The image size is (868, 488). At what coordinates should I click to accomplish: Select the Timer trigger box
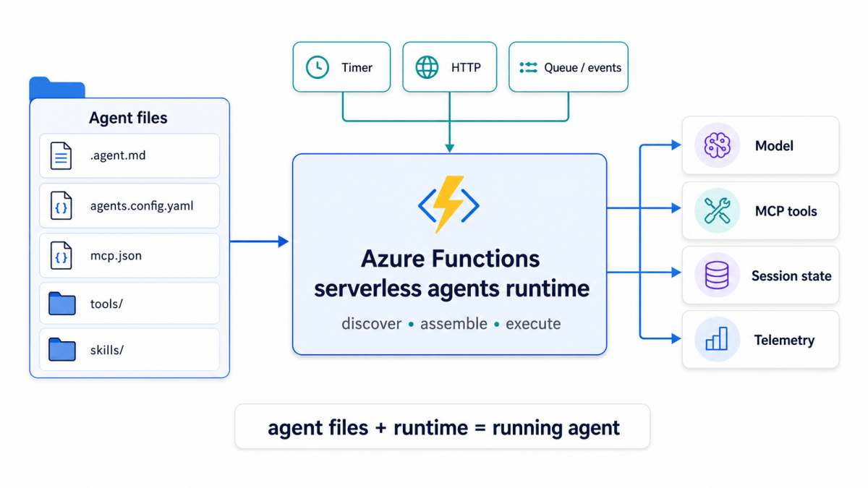pos(341,67)
